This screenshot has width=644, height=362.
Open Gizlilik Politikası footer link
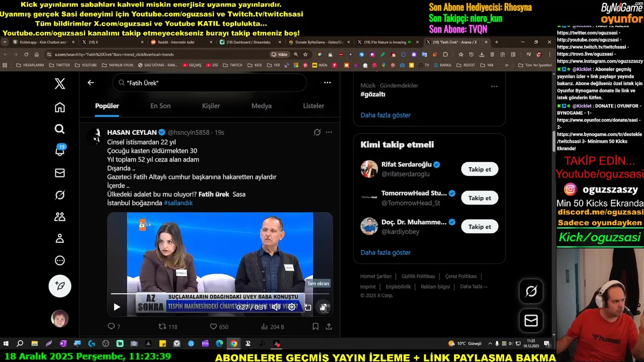pyautogui.click(x=418, y=276)
